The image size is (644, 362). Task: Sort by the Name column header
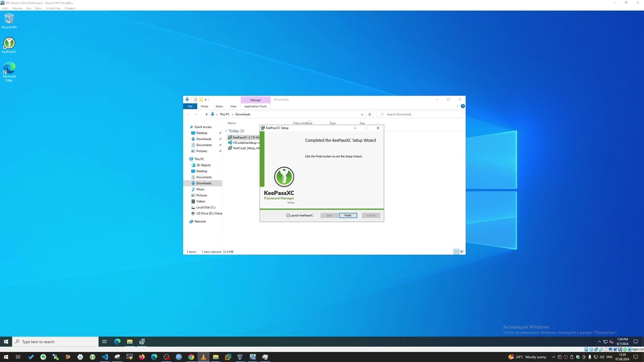(x=231, y=123)
